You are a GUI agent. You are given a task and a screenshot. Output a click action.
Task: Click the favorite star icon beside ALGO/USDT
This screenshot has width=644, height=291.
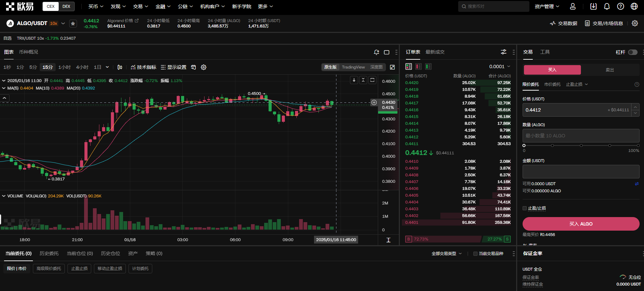pyautogui.click(x=73, y=23)
